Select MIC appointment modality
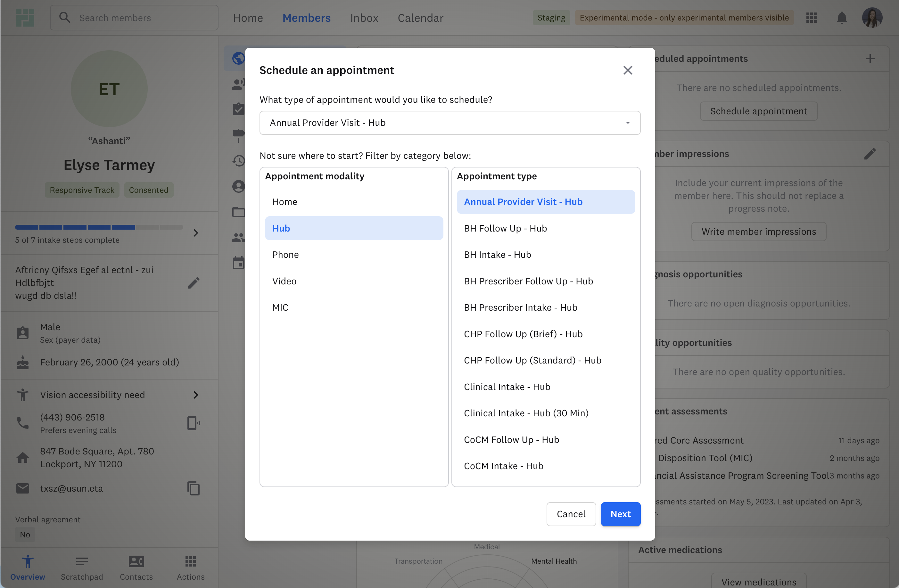The width and height of the screenshot is (899, 588). point(354,307)
